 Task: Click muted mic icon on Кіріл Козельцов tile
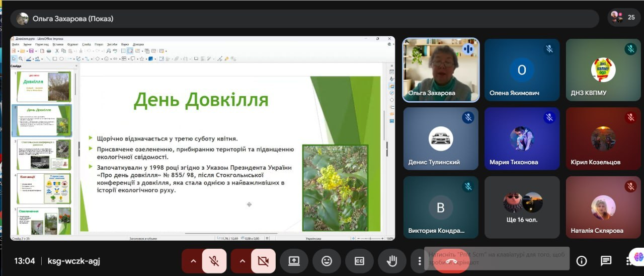[630, 117]
